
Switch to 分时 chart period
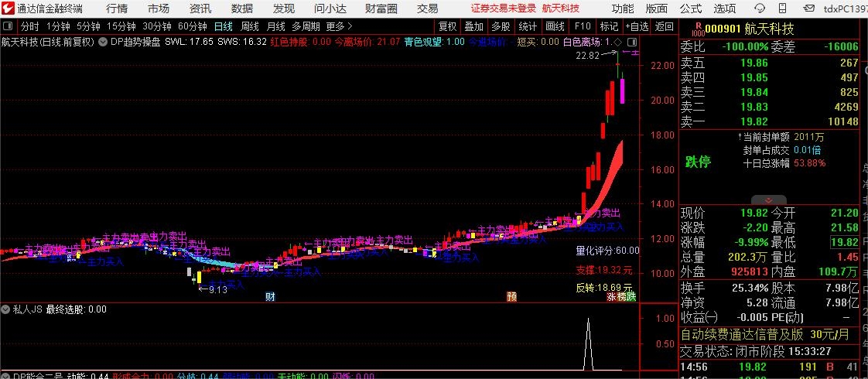tap(30, 26)
